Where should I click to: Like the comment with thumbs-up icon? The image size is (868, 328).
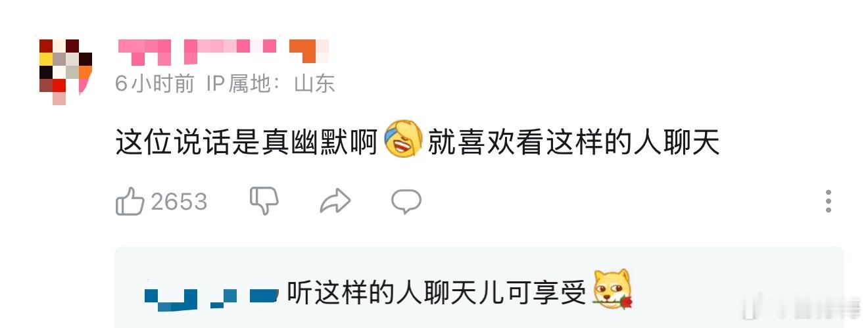(x=130, y=201)
